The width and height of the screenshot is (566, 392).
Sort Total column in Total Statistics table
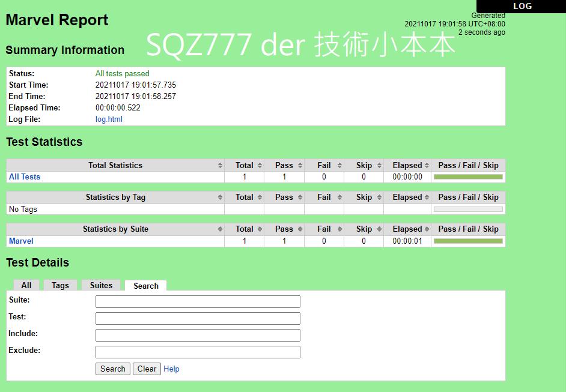260,165
